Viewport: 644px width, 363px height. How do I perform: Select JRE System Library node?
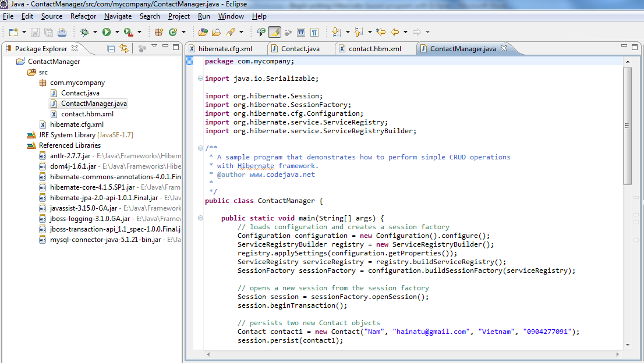click(x=80, y=135)
